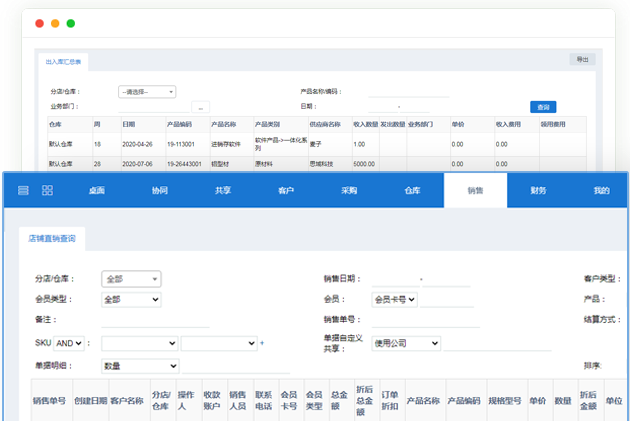Expand the SKU 'AND' operator dropdown
This screenshot has width=630, height=421.
(x=70, y=343)
